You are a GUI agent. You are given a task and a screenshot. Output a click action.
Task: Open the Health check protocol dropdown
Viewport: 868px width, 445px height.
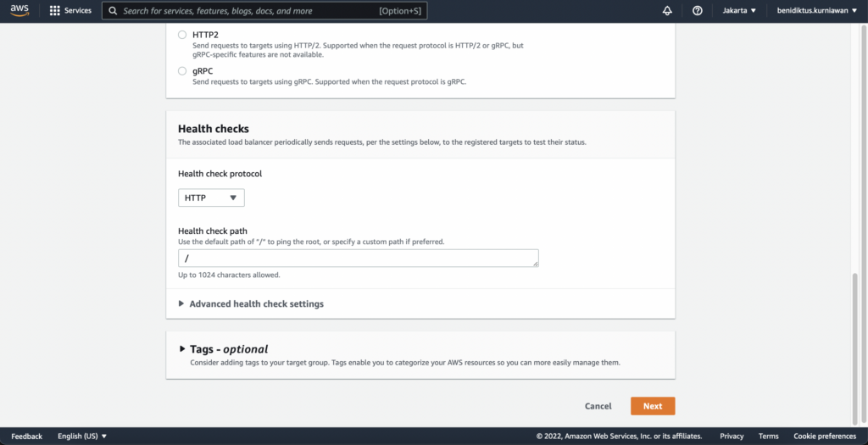coord(211,197)
